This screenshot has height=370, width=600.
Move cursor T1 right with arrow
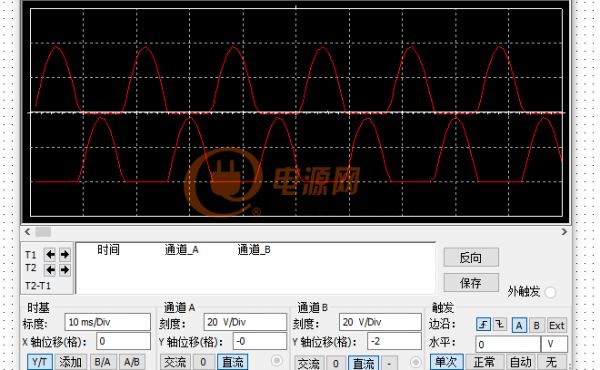click(x=65, y=254)
